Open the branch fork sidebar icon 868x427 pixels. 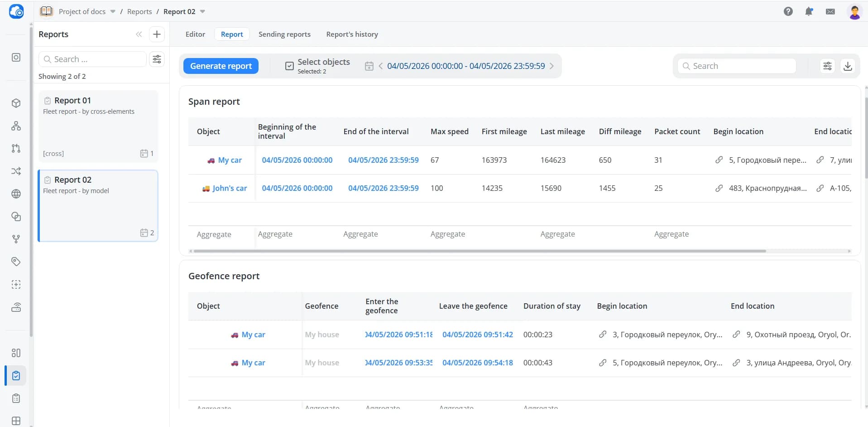click(x=16, y=239)
